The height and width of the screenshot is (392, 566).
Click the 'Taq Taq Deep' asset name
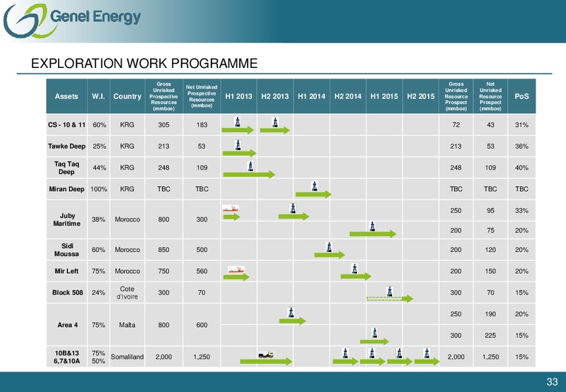pyautogui.click(x=67, y=168)
